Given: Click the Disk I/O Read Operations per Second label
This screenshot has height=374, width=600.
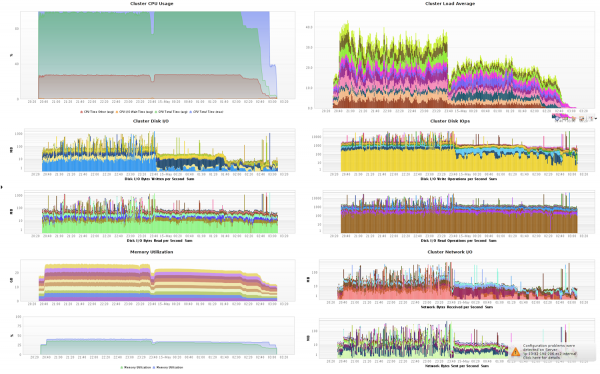Looking at the screenshot, I should pyautogui.click(x=458, y=241).
